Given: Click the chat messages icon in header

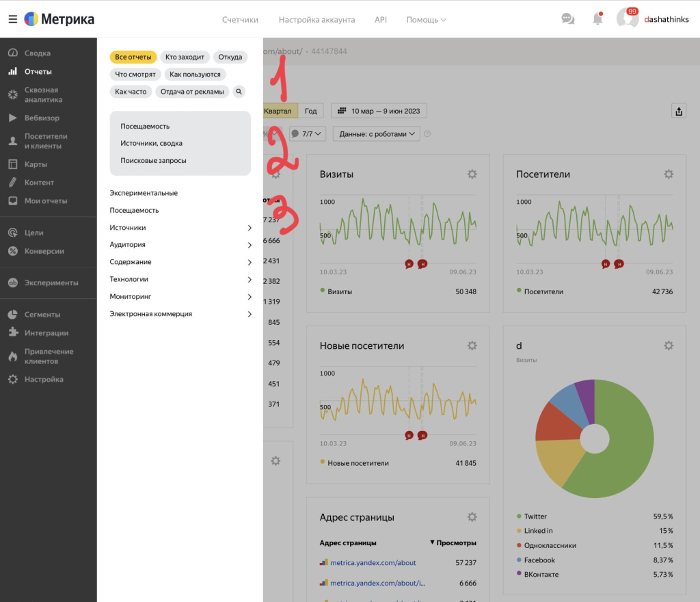Looking at the screenshot, I should [x=567, y=19].
